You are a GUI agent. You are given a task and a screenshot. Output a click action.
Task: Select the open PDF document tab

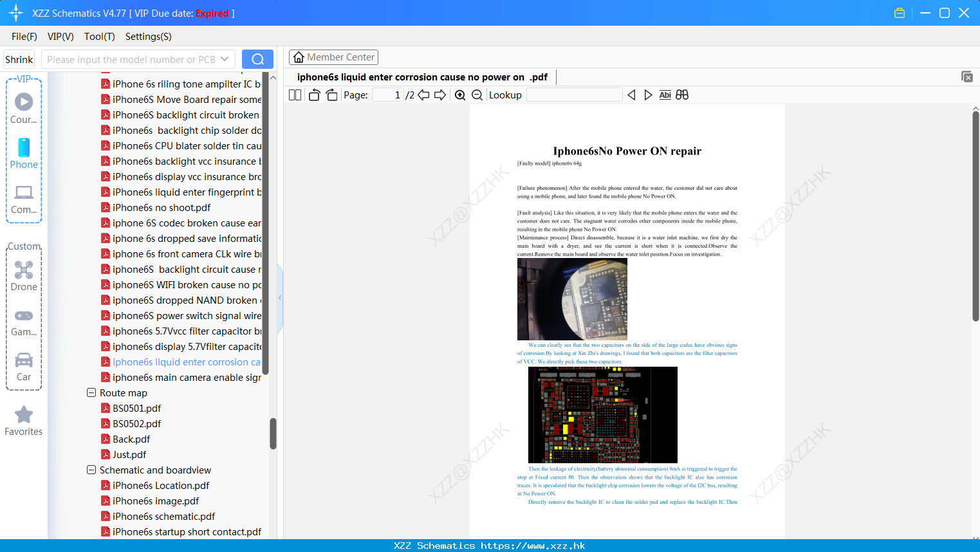[x=422, y=77]
